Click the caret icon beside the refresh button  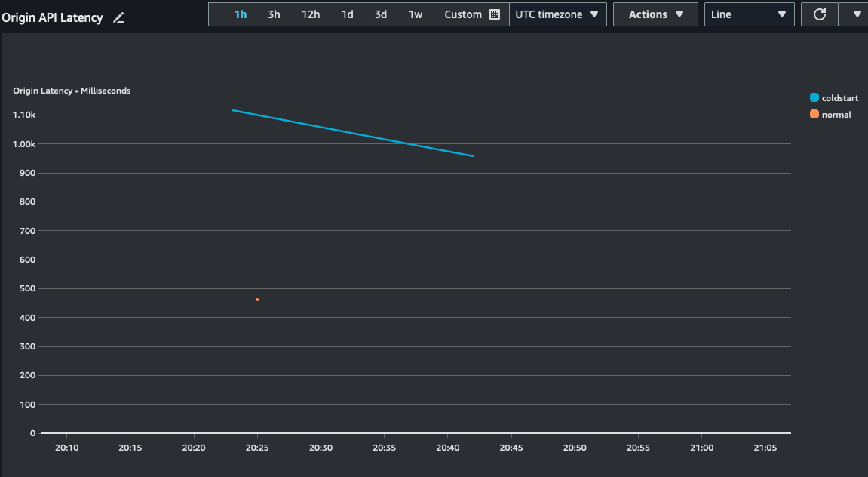pos(856,14)
